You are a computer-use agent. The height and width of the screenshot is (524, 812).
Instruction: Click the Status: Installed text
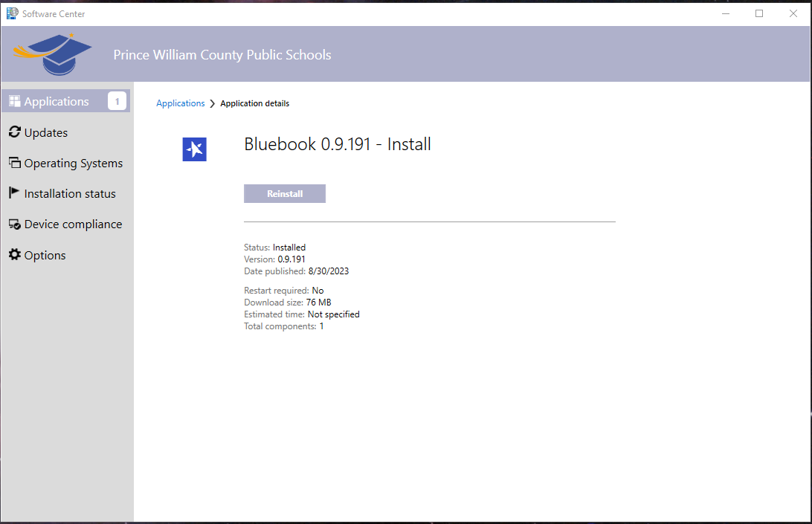coord(274,248)
